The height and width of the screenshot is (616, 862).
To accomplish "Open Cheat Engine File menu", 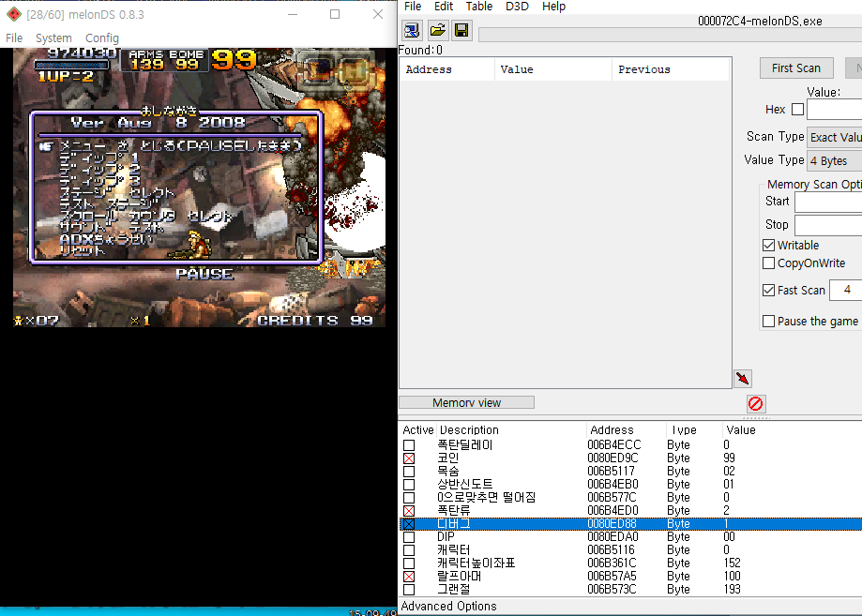I will [413, 7].
